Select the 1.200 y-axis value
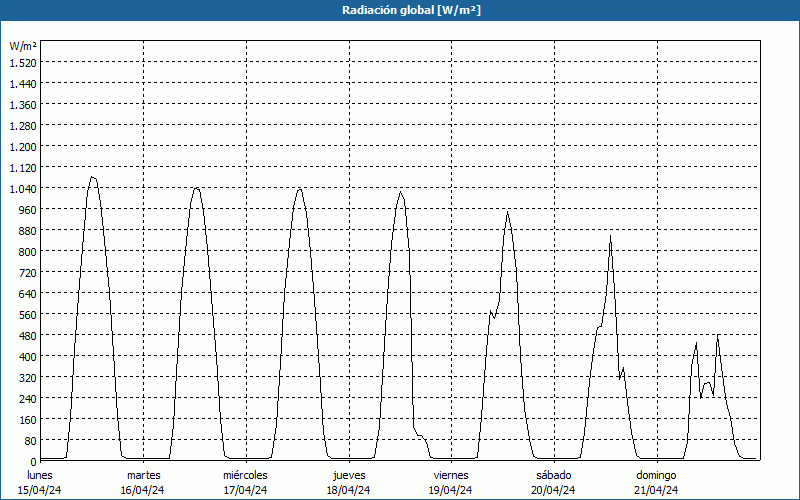Screen dimensions: 800x500 coord(23,146)
